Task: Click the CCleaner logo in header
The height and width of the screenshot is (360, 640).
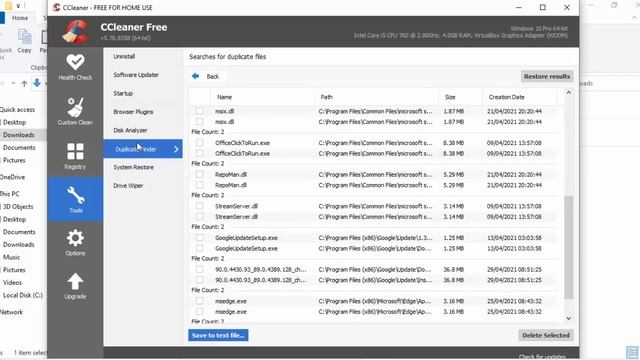Action: 76,31
